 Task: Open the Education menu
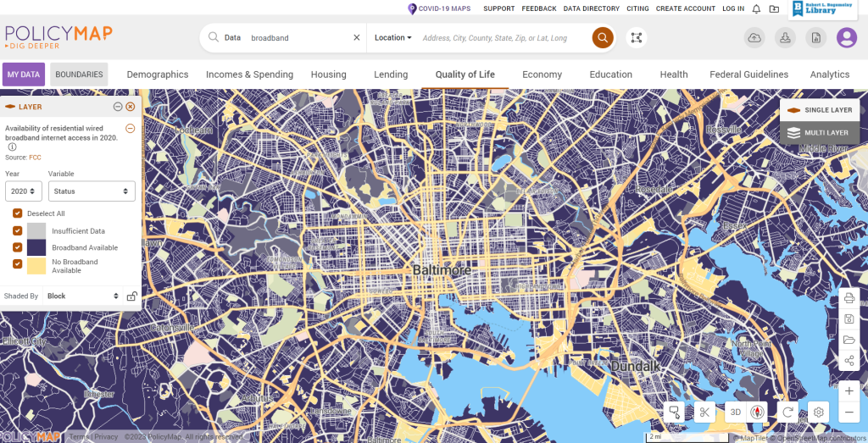coord(610,75)
